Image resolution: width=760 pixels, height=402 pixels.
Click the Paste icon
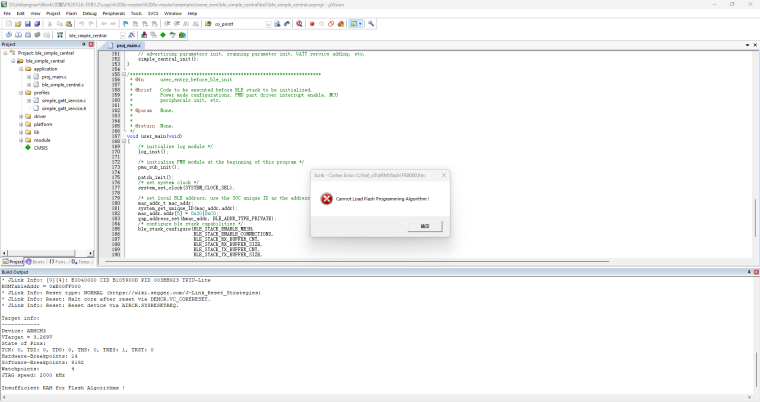point(69,24)
